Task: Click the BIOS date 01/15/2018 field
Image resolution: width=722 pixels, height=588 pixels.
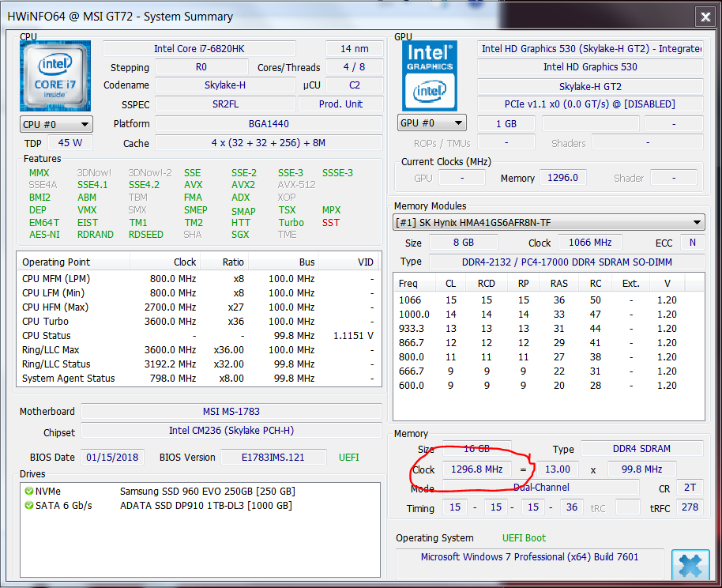Action: (x=112, y=457)
